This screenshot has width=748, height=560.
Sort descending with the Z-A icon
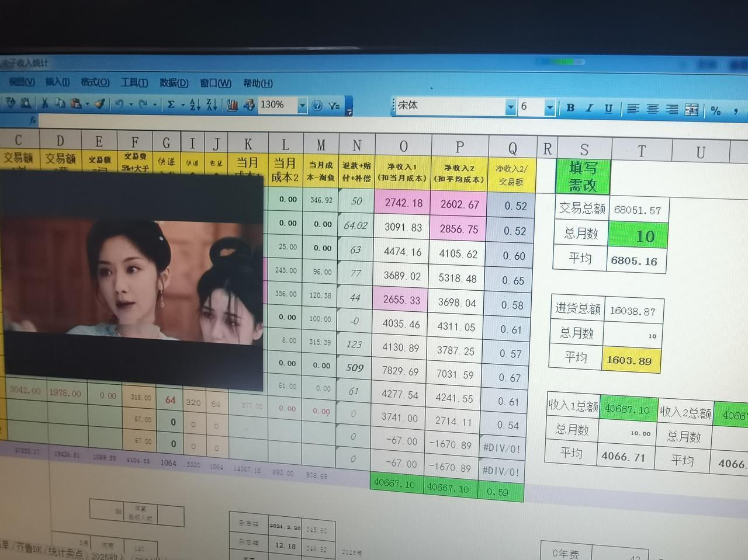[212, 105]
